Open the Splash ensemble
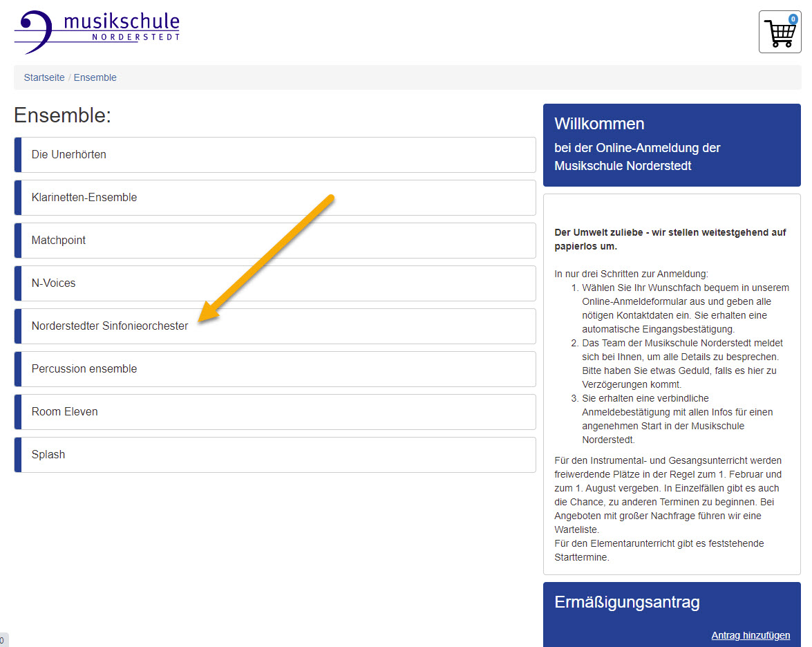812x647 pixels. click(x=275, y=455)
